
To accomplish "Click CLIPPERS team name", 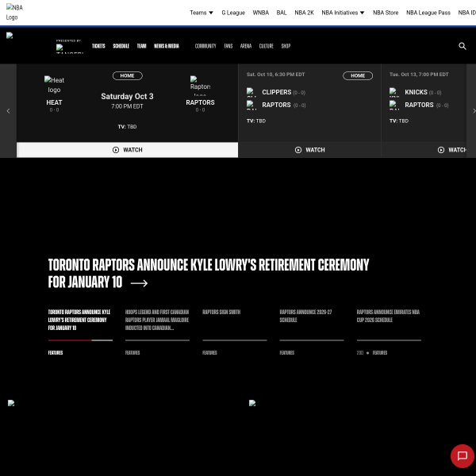I will click(277, 92).
